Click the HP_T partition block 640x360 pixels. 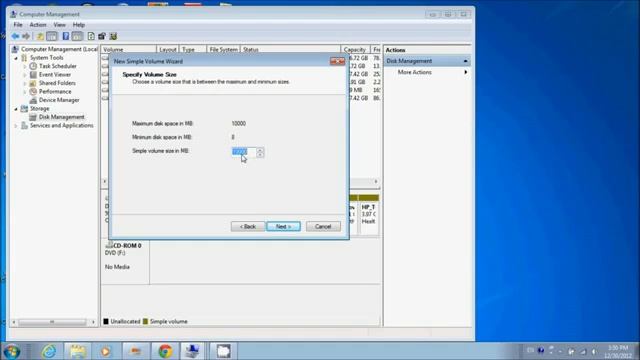(x=369, y=214)
